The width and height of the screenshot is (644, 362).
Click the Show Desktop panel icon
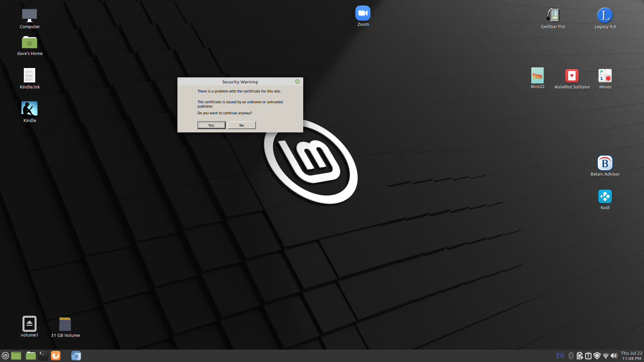tap(16, 356)
